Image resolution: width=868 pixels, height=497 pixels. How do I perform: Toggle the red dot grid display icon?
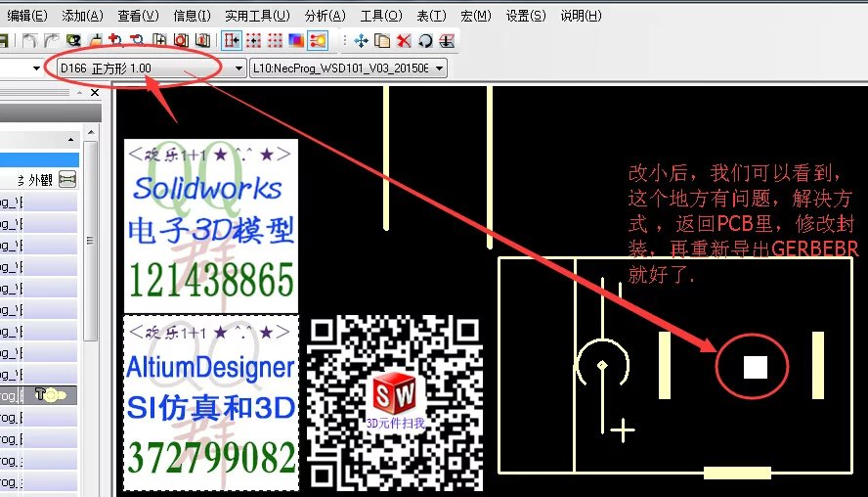[275, 40]
